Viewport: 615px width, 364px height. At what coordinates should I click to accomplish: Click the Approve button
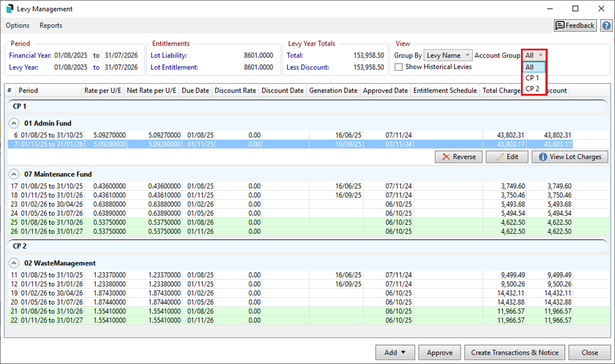pyautogui.click(x=440, y=353)
